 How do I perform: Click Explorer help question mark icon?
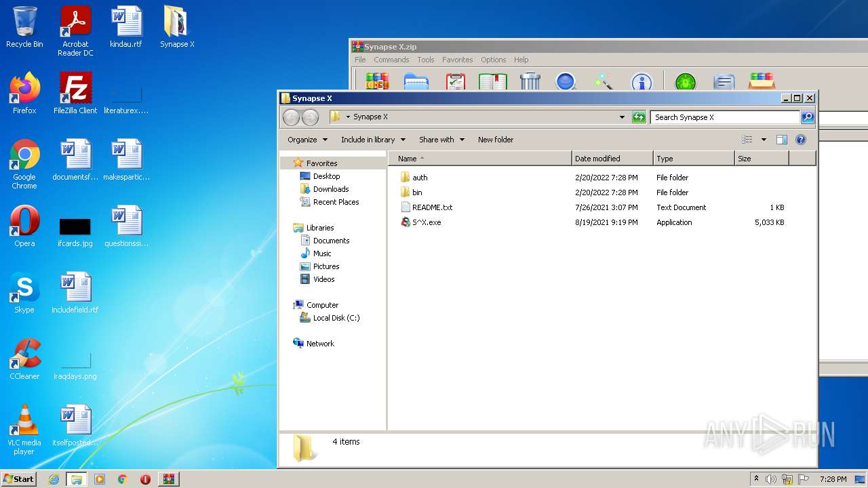[x=800, y=140]
